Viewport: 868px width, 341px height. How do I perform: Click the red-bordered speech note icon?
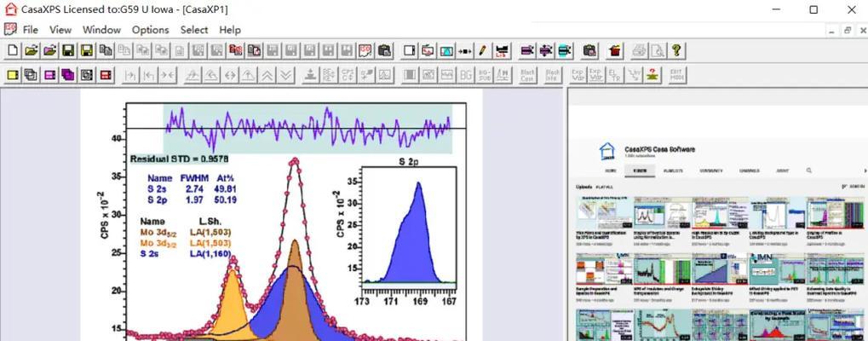(366, 51)
